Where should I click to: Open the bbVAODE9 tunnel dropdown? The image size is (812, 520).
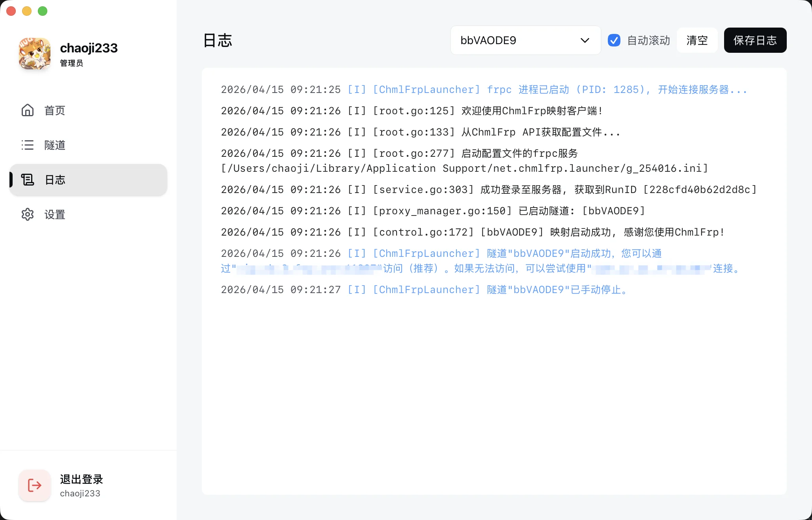click(x=525, y=40)
